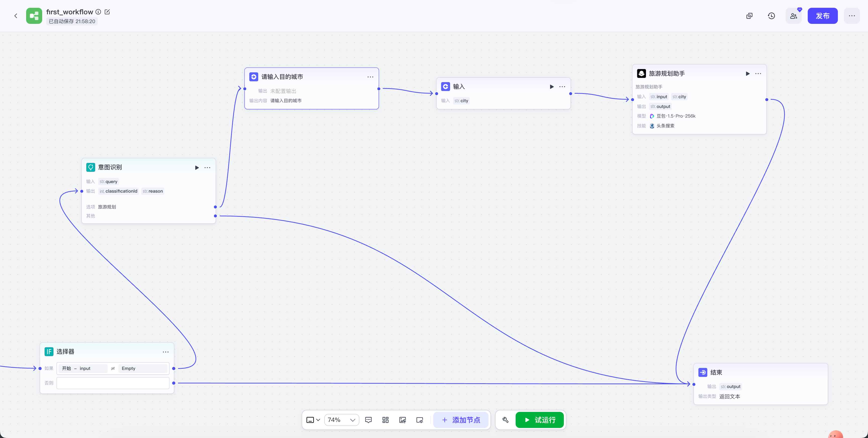Screen dimensions: 868x438
Task: Run the 意图识别 node with its play icon
Action: pyautogui.click(x=197, y=168)
